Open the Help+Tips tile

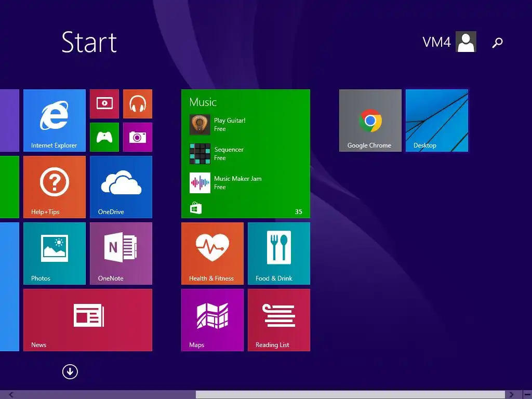54,187
